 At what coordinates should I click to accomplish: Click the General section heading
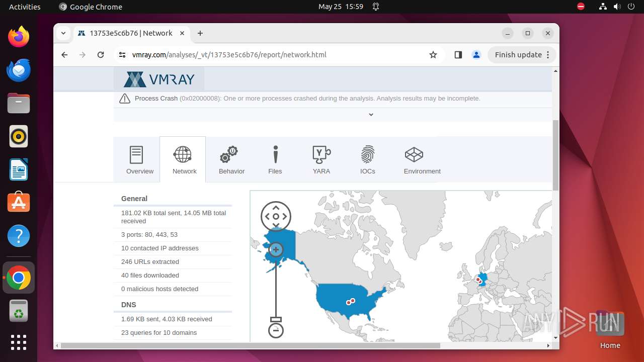134,199
